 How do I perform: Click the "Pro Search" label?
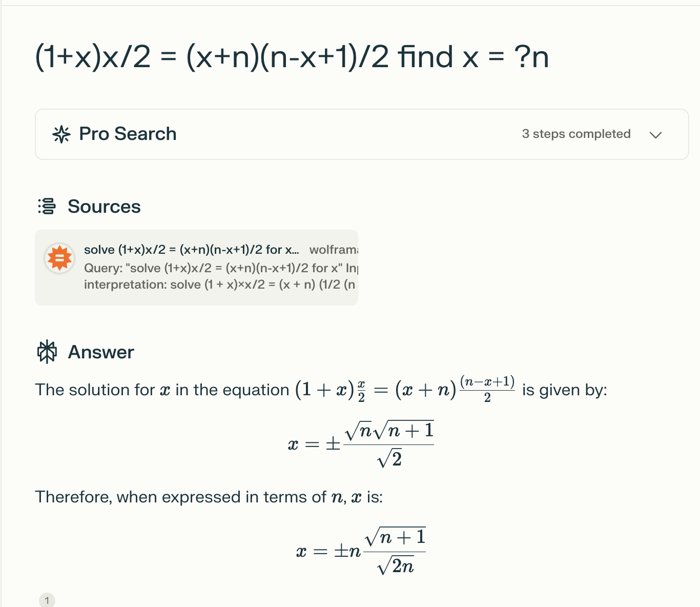click(128, 134)
